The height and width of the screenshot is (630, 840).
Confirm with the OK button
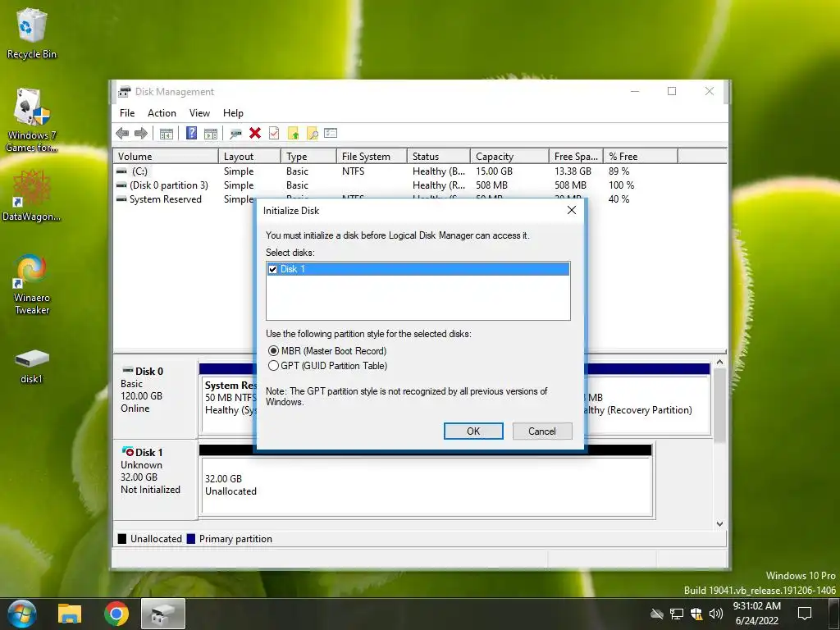tap(473, 431)
